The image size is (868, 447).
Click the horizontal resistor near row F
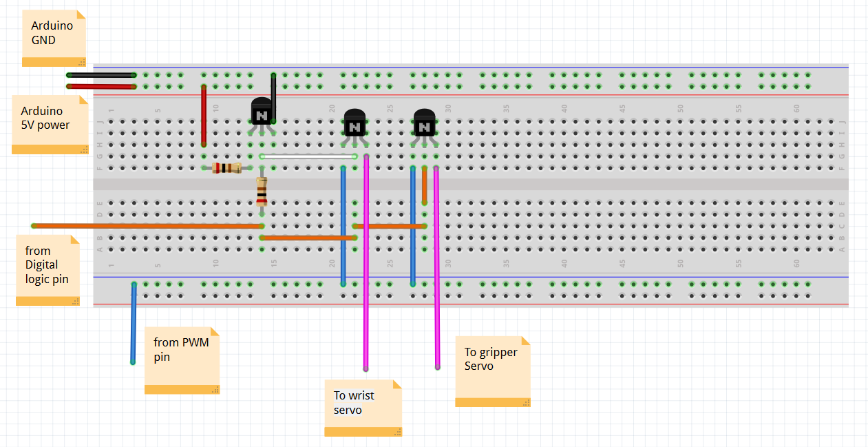227,167
